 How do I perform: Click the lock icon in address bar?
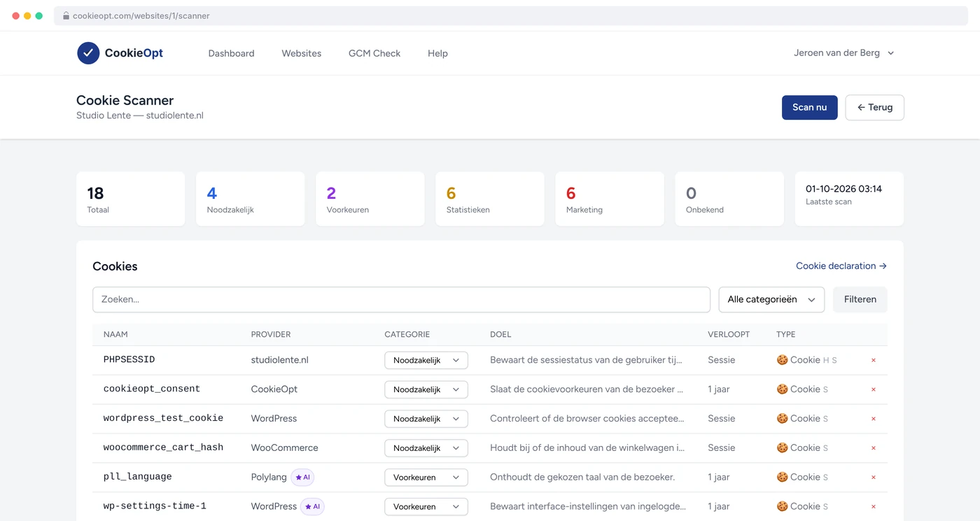tap(66, 15)
